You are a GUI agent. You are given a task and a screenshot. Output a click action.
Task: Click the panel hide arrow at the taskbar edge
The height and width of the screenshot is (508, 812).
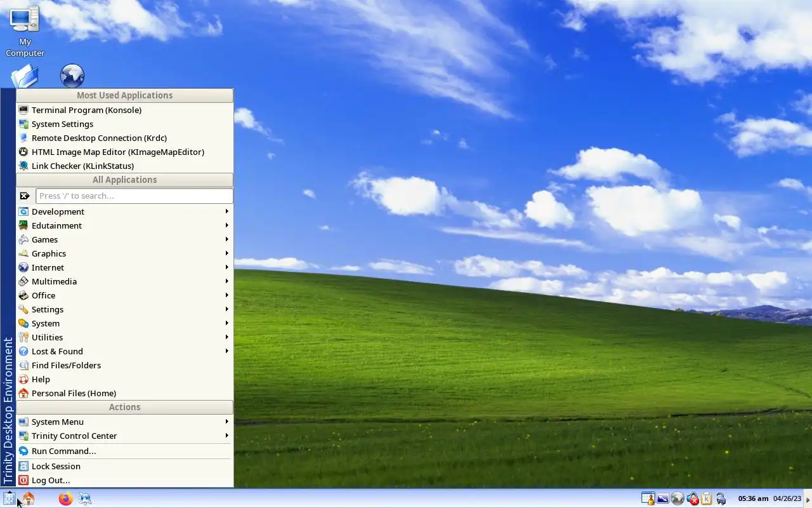tap(808, 498)
